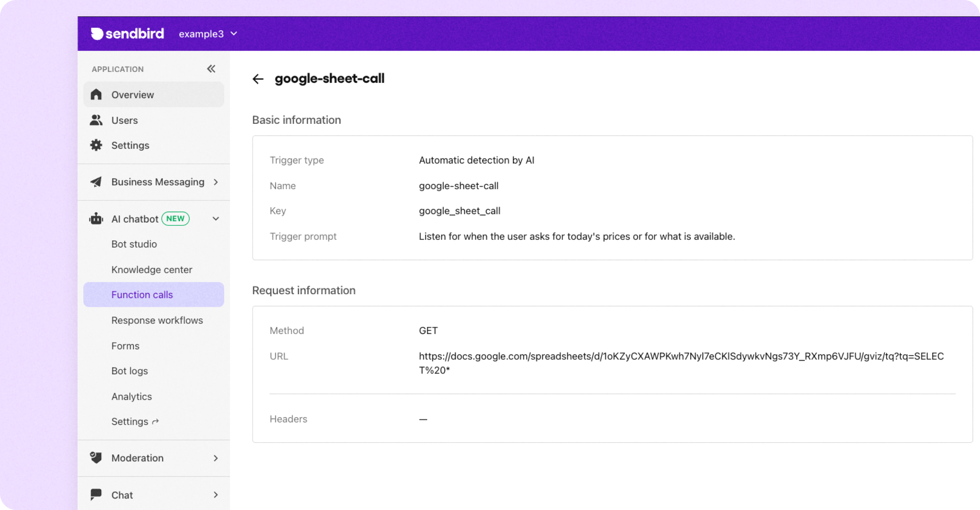View Response workflows
980x510 pixels.
tap(157, 320)
